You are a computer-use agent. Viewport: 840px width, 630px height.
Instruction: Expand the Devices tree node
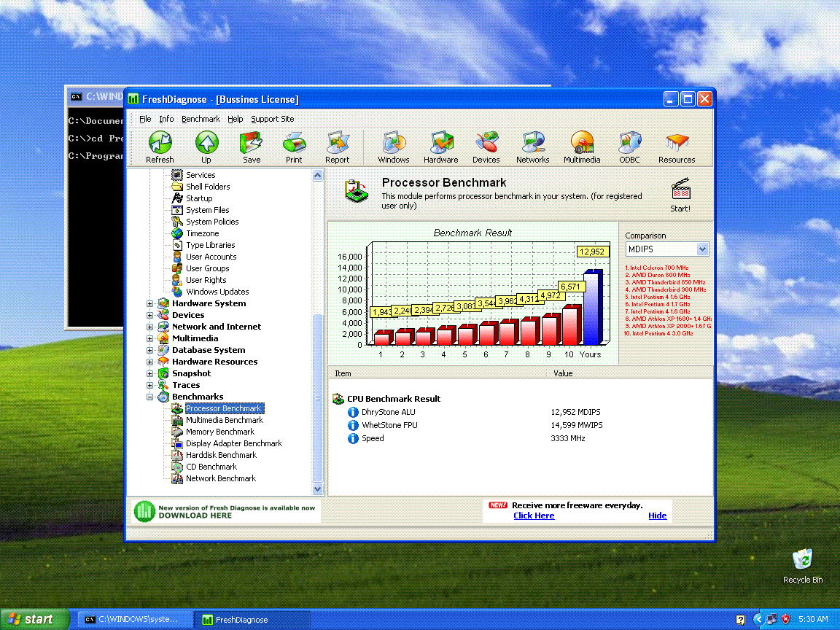tap(150, 315)
